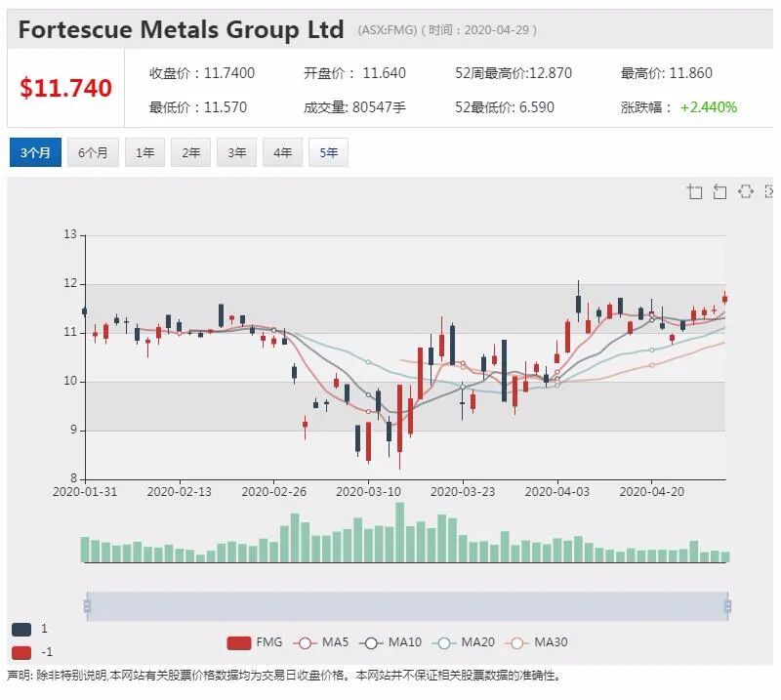Switch to the 1年 time range
Viewport: 781px width, 700px height.
pyautogui.click(x=144, y=152)
